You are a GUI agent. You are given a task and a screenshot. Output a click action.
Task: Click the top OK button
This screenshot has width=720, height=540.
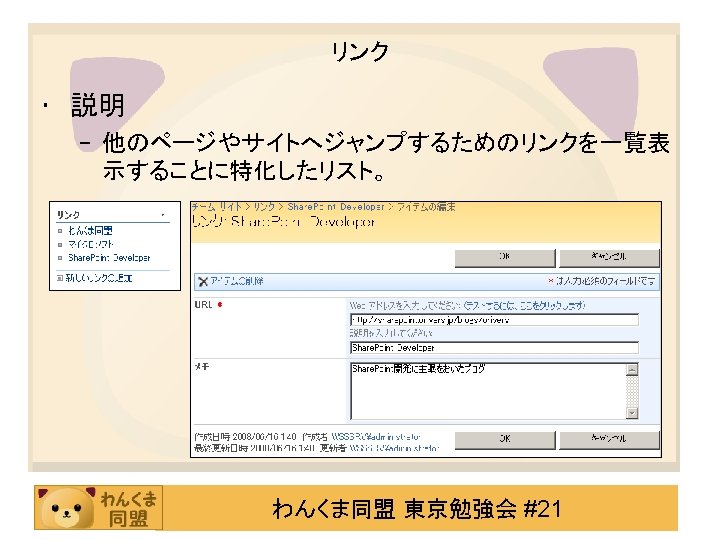pos(505,258)
